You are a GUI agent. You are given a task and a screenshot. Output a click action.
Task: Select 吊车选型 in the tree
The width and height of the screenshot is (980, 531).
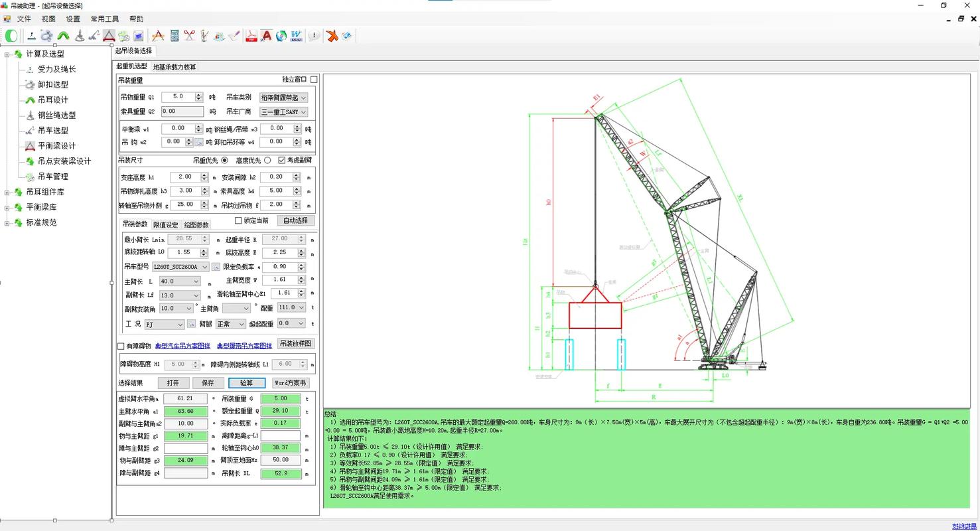coord(52,131)
